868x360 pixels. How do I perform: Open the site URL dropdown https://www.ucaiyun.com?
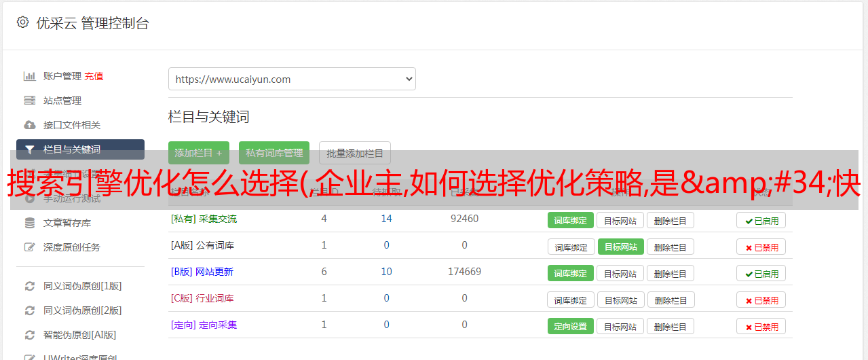click(292, 79)
